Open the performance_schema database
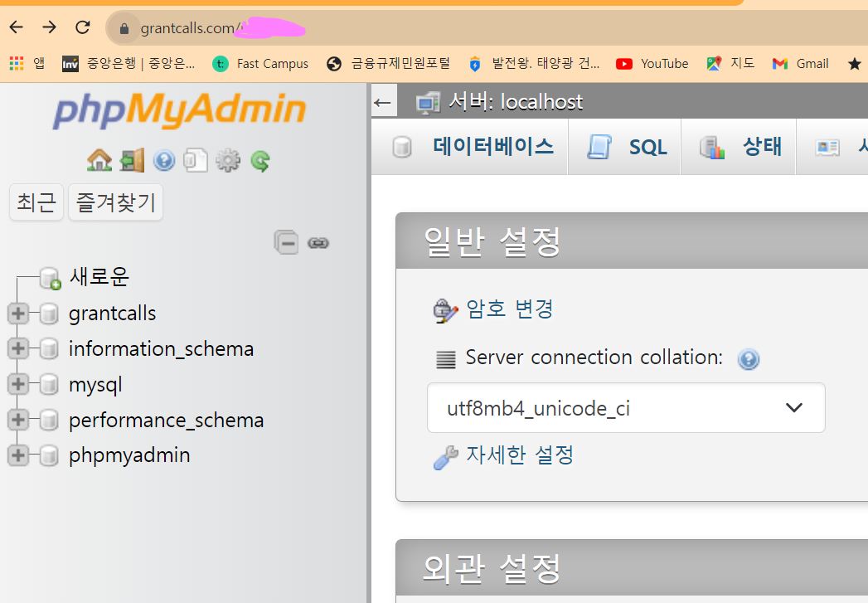 coord(166,420)
